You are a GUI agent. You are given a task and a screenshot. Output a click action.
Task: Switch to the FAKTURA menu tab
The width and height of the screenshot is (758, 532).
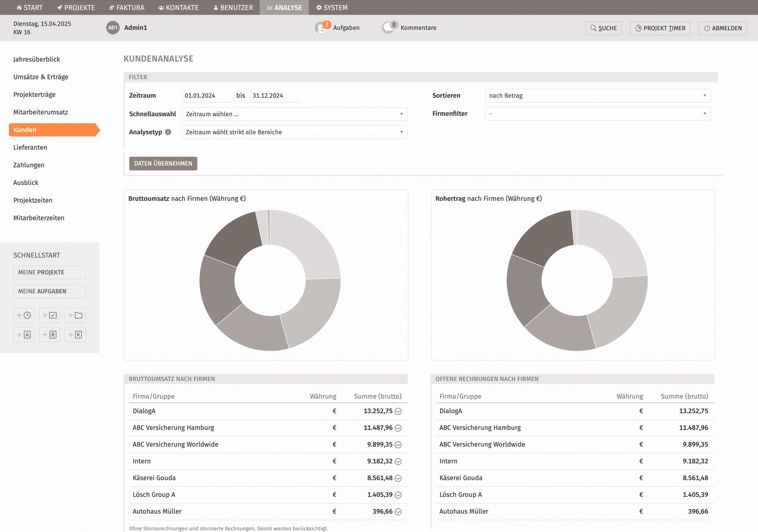point(127,8)
